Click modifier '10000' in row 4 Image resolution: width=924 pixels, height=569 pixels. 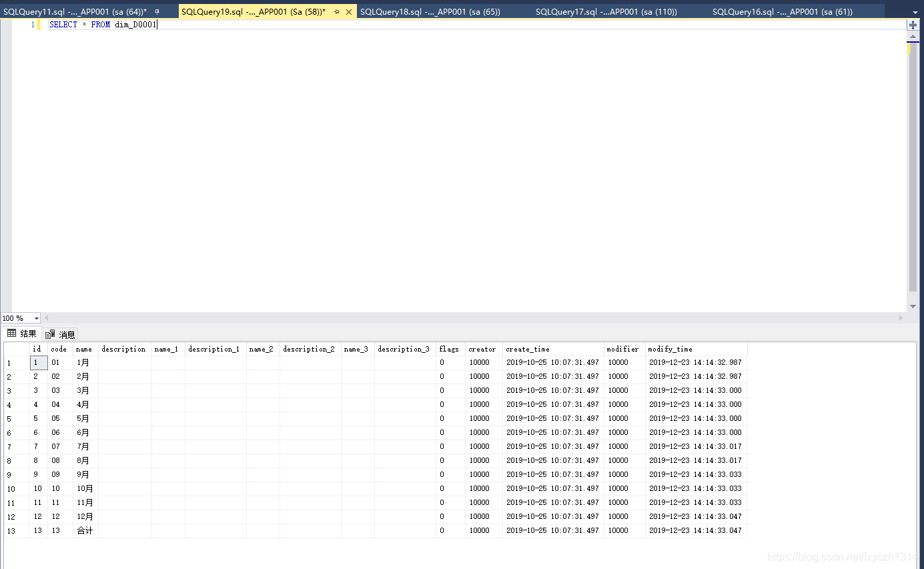click(x=624, y=405)
